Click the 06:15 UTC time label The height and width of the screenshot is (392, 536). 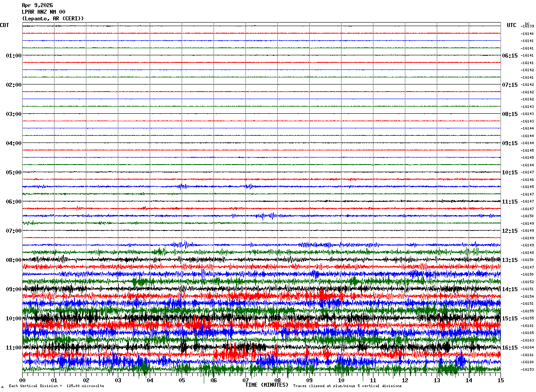click(510, 56)
